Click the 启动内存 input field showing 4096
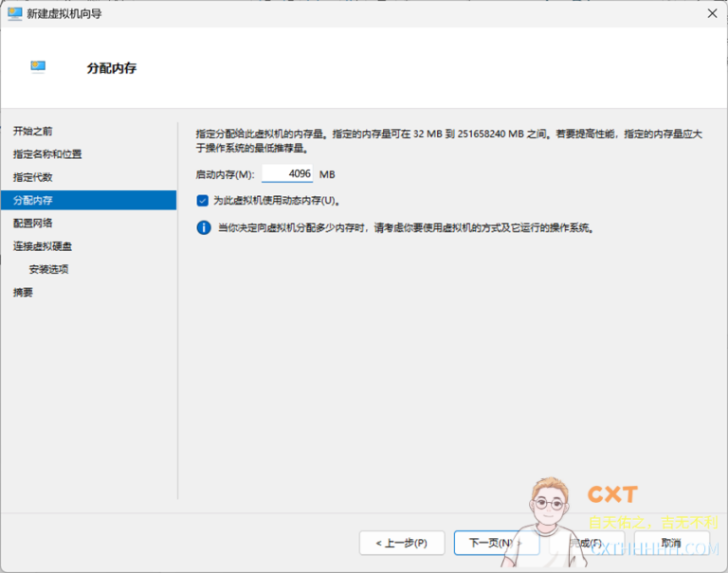728x573 pixels. click(x=288, y=174)
